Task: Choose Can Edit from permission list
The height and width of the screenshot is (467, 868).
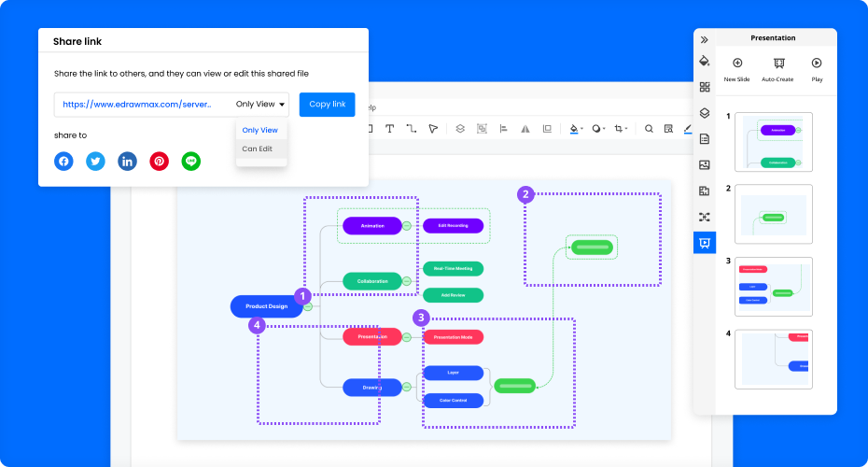Action: tap(258, 149)
